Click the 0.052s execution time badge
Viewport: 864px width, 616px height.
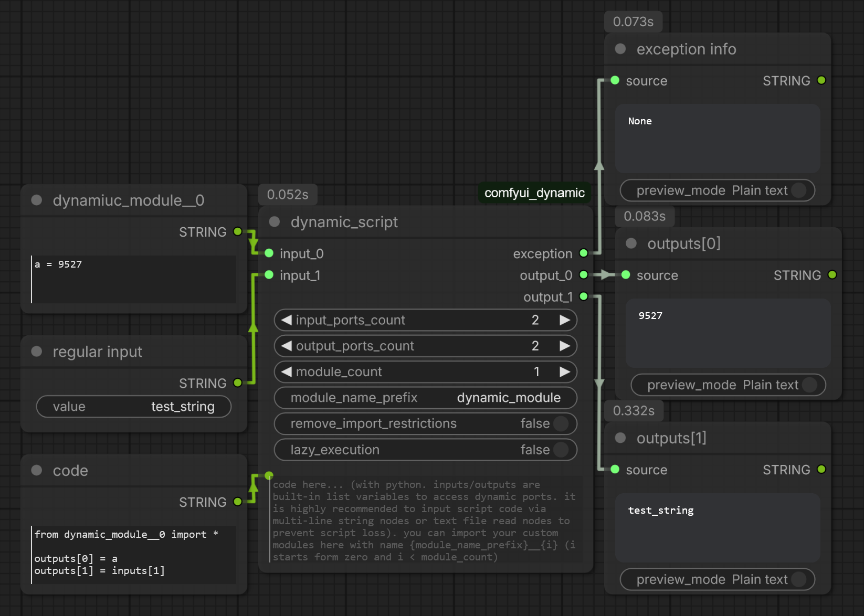[x=288, y=195]
